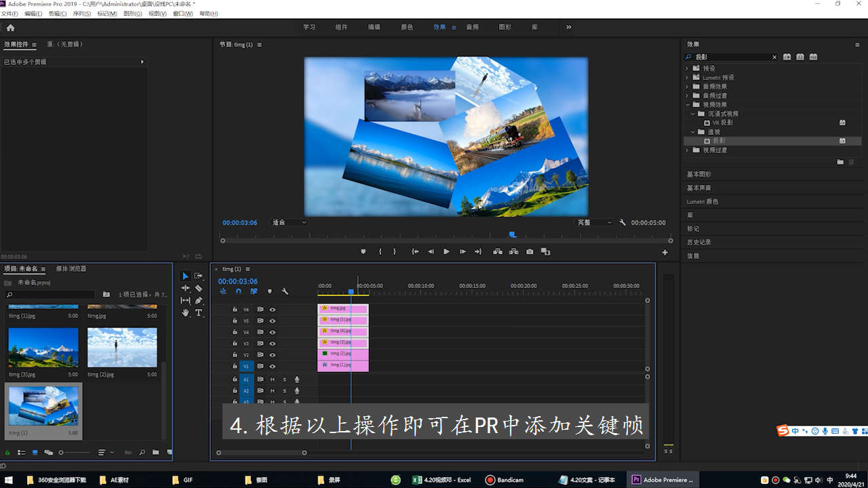Open 文件 menu
Screen dimensions: 868x488
(9, 14)
